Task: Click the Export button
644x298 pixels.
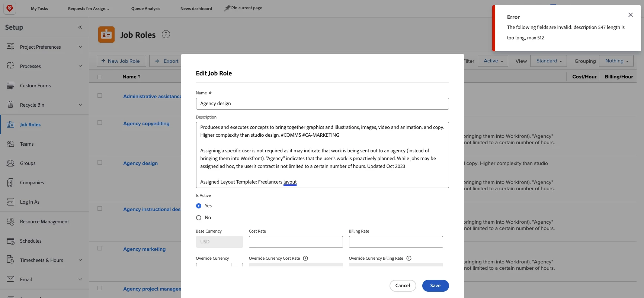Action: (x=166, y=61)
